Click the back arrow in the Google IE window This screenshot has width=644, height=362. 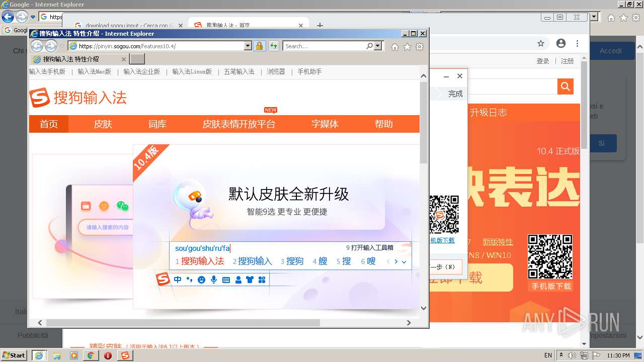8,17
